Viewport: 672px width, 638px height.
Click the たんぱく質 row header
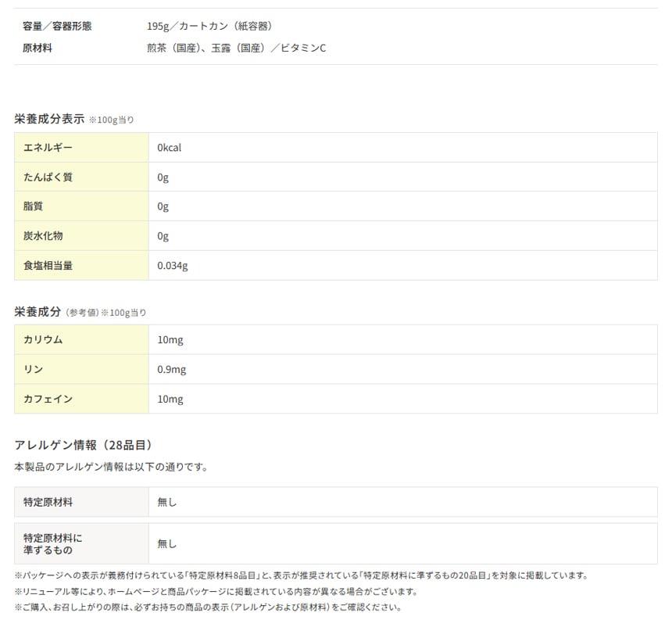48,177
